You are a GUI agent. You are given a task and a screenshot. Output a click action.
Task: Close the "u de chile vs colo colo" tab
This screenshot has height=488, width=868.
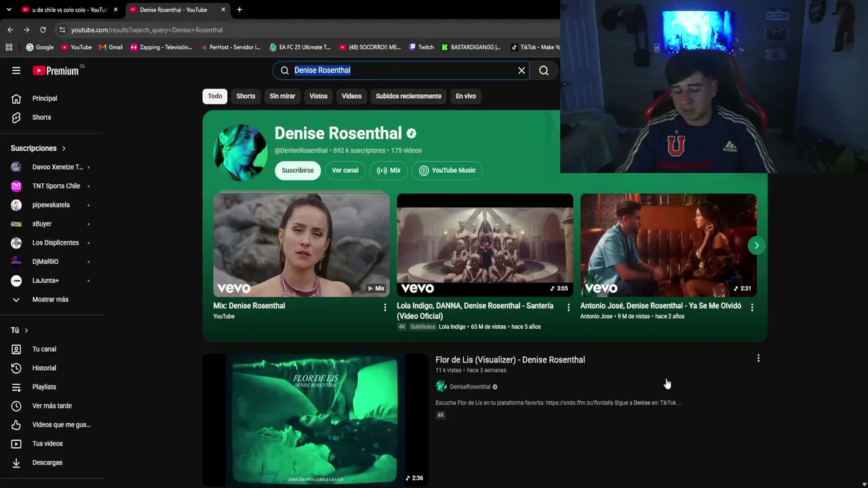click(116, 9)
